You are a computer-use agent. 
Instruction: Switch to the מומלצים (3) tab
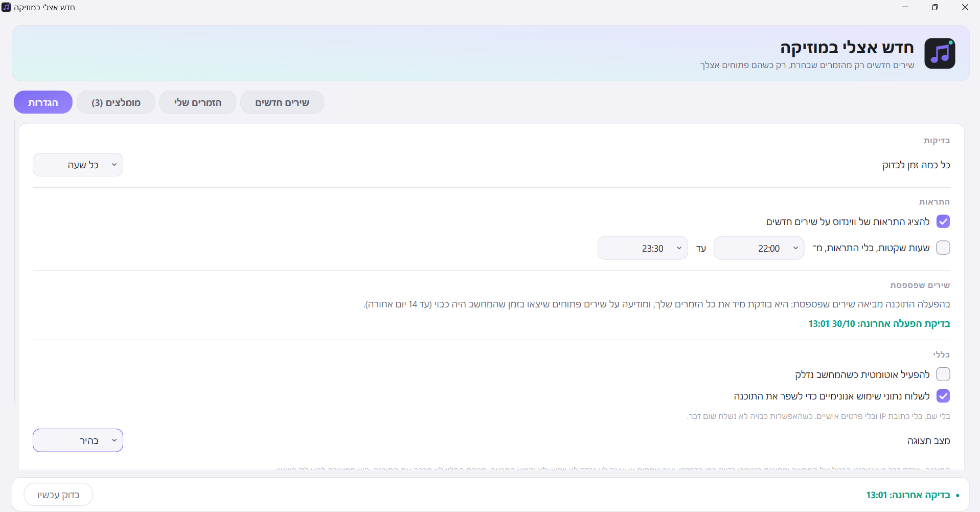116,102
